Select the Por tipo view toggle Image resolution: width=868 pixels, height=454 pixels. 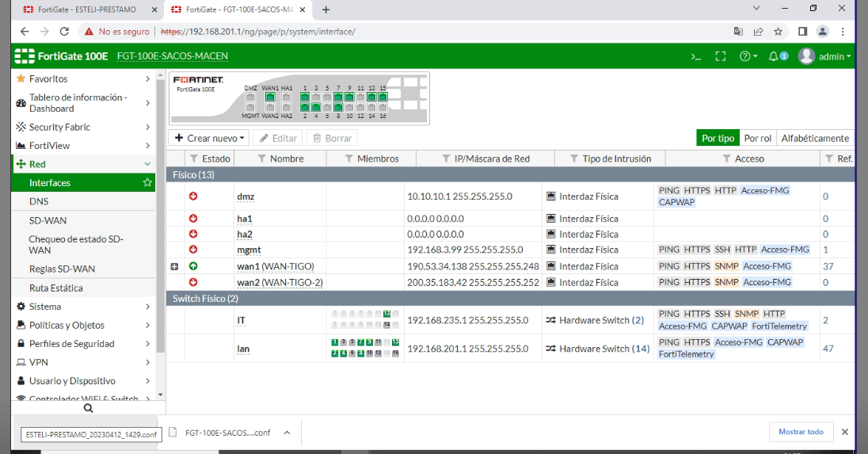718,138
